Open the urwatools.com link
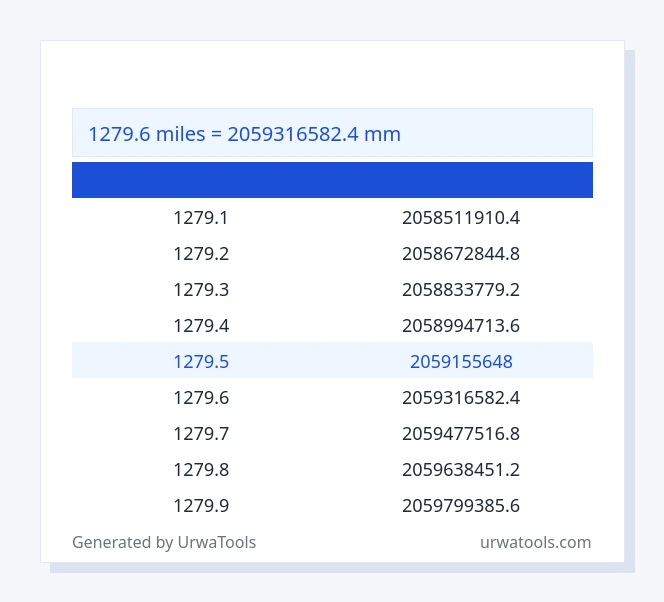Viewport: 664px width, 602px height. (x=535, y=542)
